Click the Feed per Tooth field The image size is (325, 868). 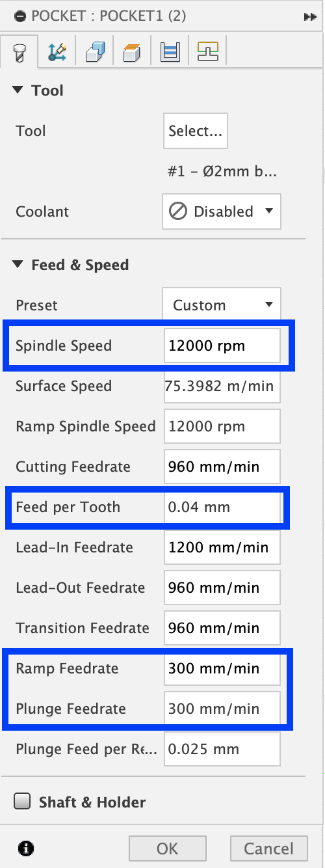pos(222,507)
